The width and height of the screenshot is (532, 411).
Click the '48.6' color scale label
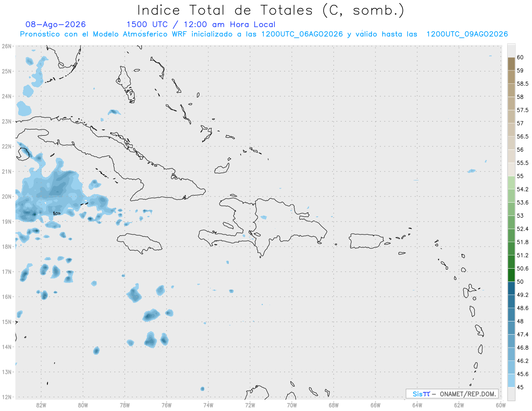523,308
